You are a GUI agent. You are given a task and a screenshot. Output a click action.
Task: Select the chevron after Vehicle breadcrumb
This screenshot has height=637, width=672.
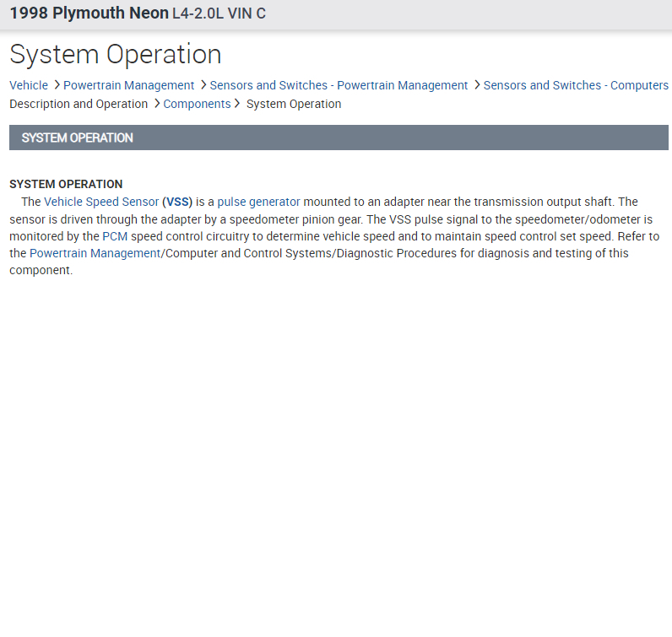coord(57,85)
